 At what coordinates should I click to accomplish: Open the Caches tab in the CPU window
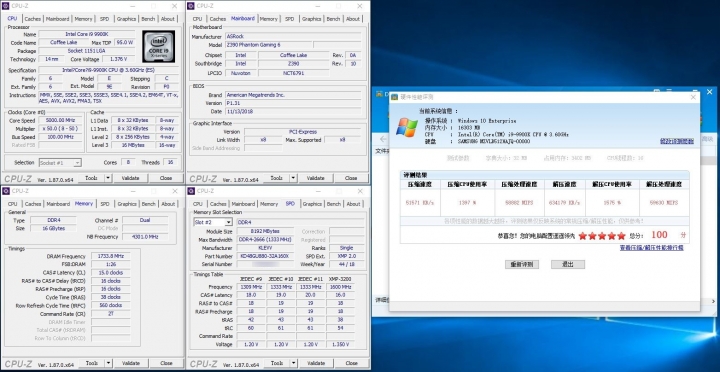(33, 19)
